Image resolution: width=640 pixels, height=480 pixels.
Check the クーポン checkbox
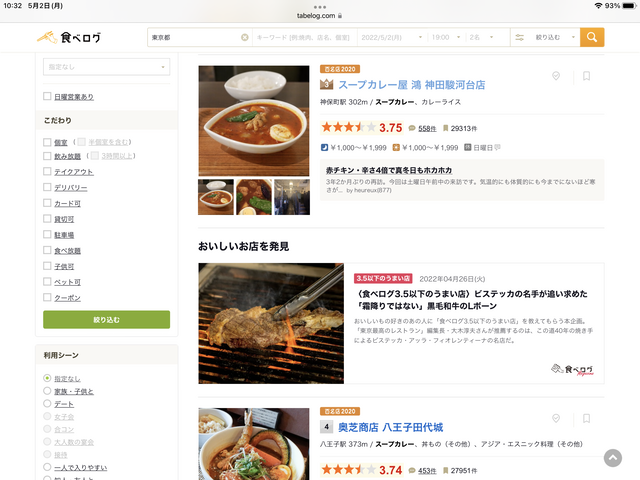(47, 298)
